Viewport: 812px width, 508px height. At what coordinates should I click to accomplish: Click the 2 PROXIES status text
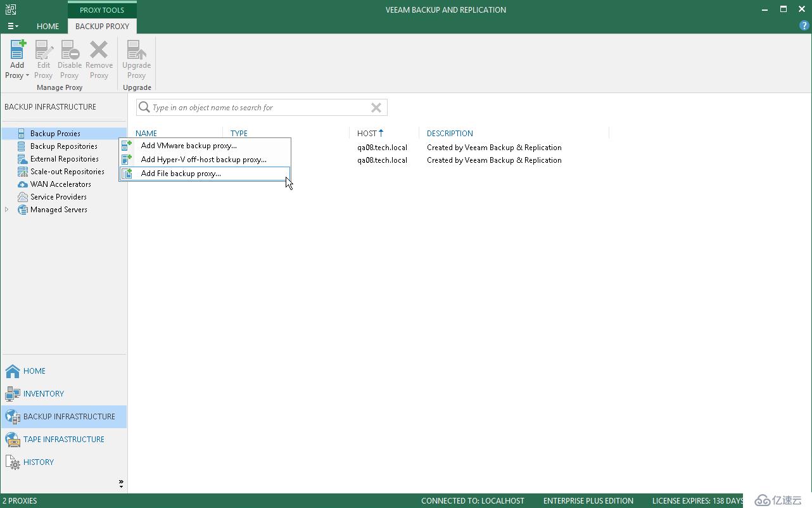coord(20,501)
